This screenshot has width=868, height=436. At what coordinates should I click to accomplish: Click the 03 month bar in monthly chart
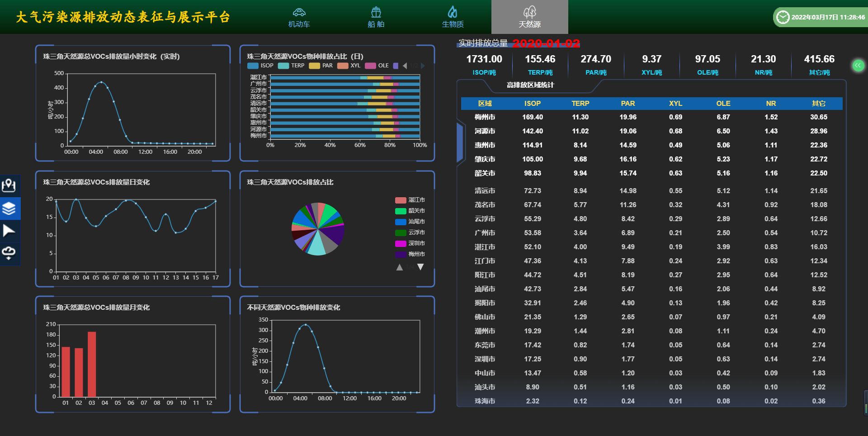92,364
